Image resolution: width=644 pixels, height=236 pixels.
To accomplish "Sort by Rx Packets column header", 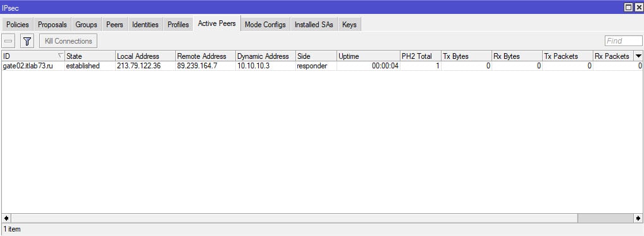I will tap(613, 56).
